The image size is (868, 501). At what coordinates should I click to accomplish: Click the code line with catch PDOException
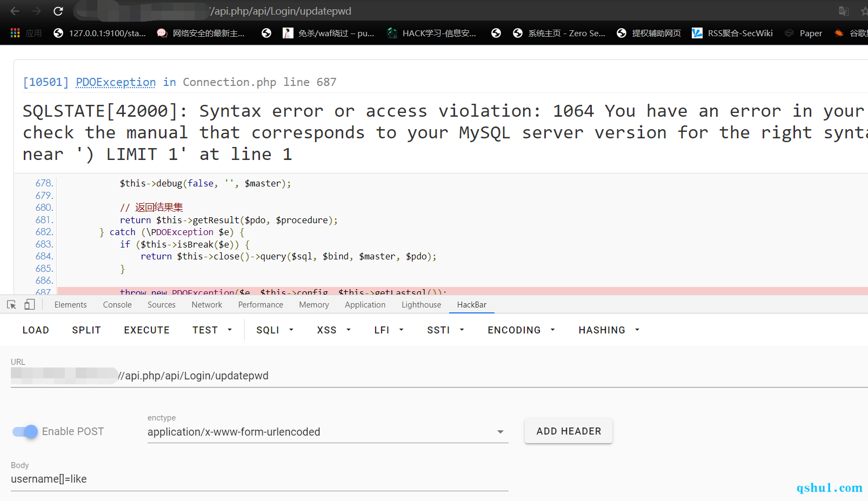172,232
